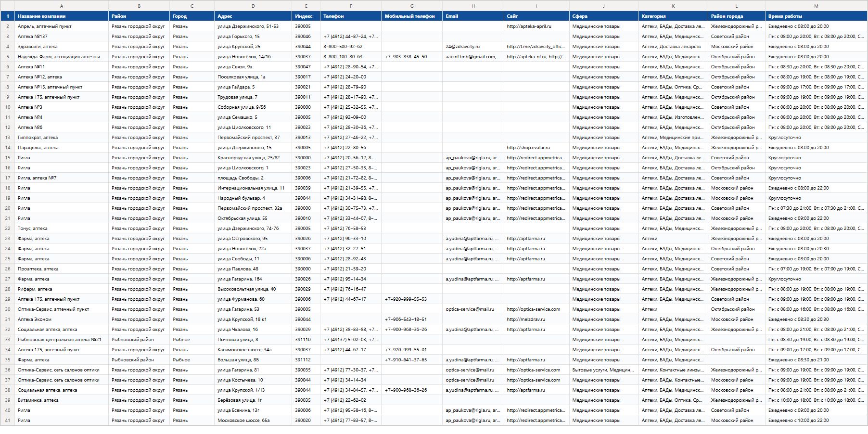Select column D header letter
Screen dimensions: 868x434
[x=253, y=6]
